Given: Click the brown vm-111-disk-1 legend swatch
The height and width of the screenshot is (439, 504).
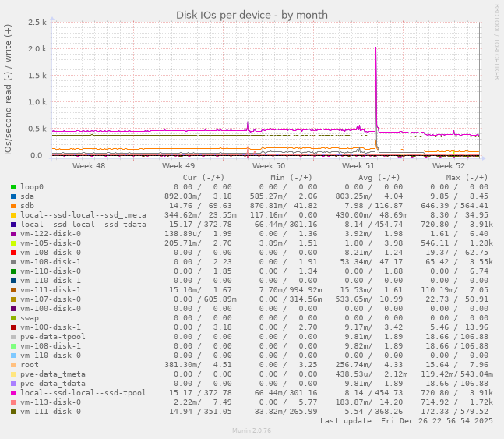Looking at the screenshot, I should click(13, 289).
